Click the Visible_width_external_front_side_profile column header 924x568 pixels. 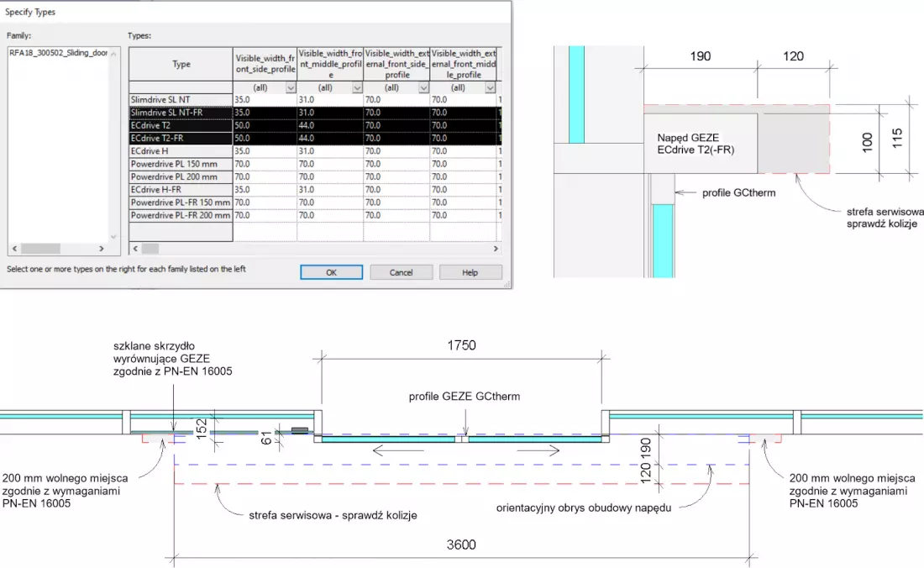coord(397,64)
